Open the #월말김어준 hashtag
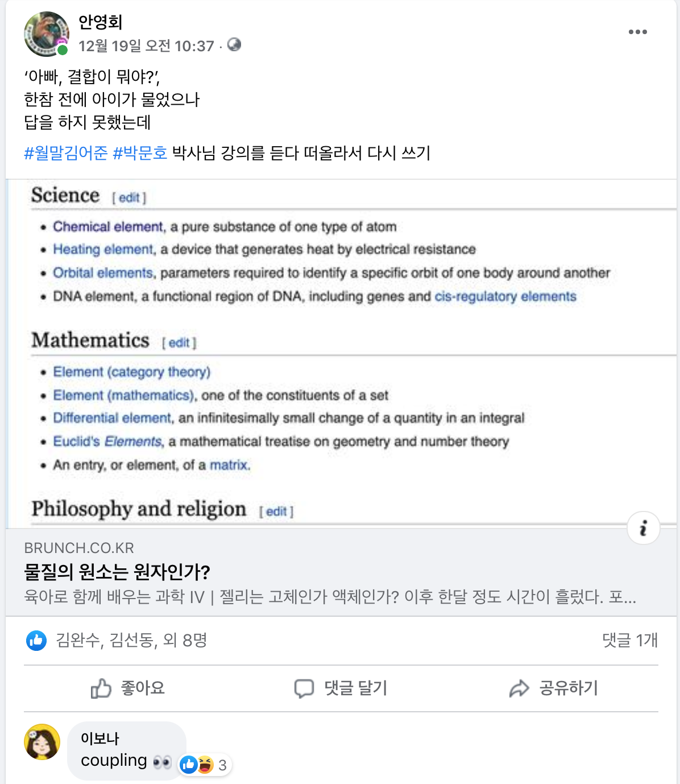This screenshot has width=680, height=784. [66, 152]
